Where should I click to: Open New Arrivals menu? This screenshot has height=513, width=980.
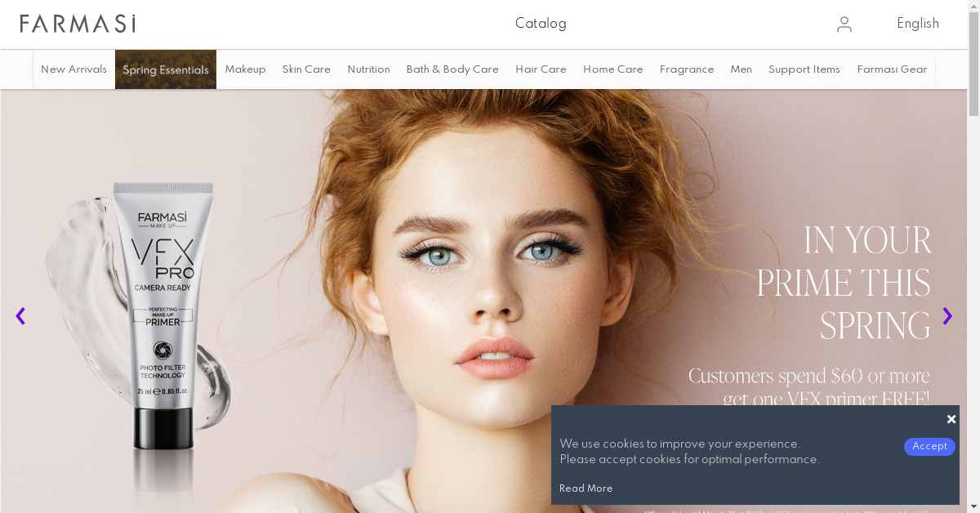(x=73, y=69)
